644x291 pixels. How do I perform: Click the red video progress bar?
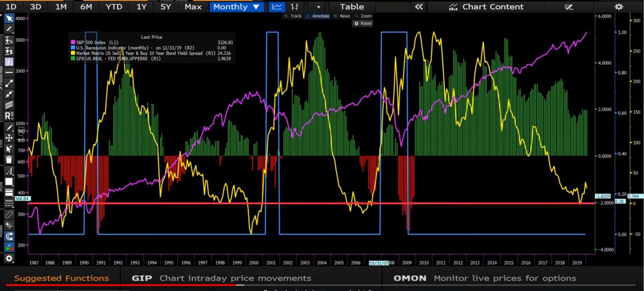point(121,285)
